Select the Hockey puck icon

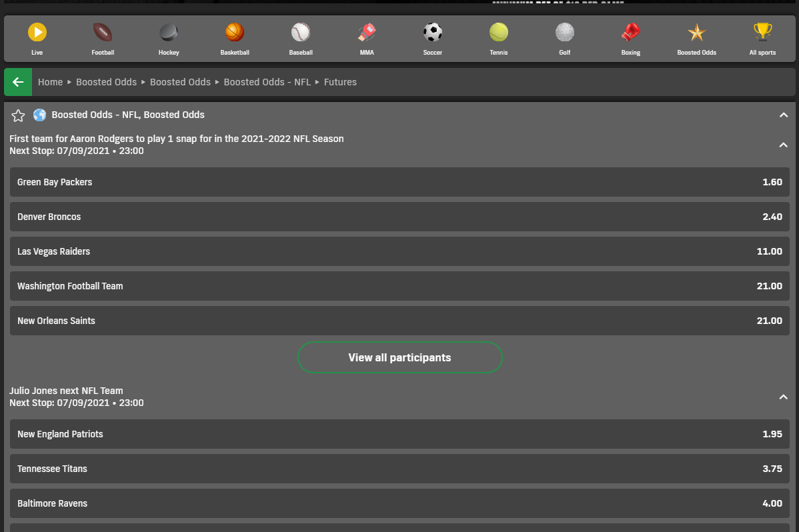tap(169, 33)
